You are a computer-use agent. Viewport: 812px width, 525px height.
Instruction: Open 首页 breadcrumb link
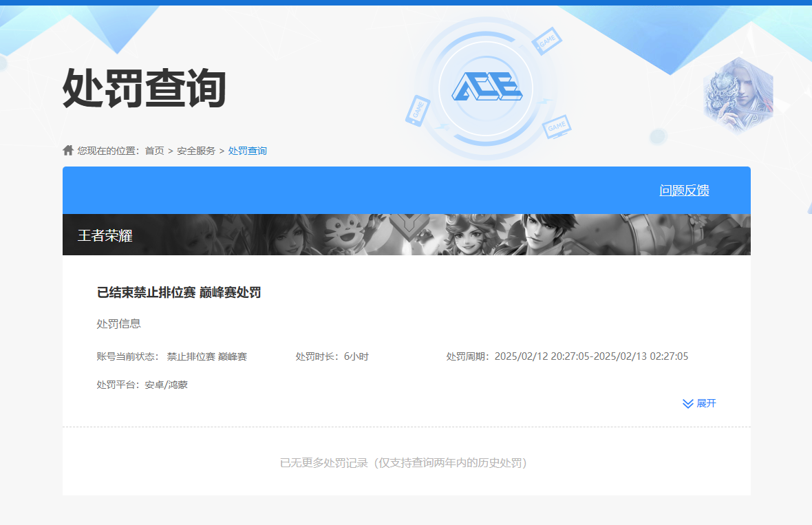[x=154, y=151]
